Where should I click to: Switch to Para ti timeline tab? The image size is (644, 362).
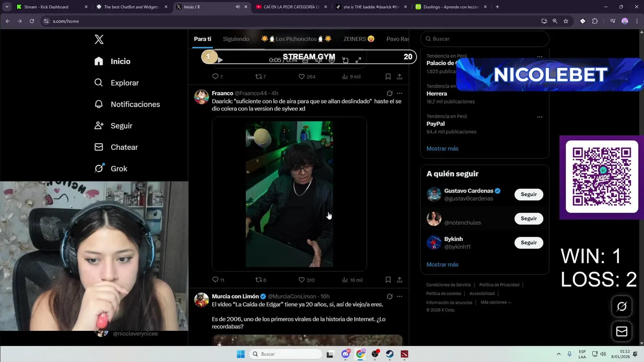[x=203, y=39]
